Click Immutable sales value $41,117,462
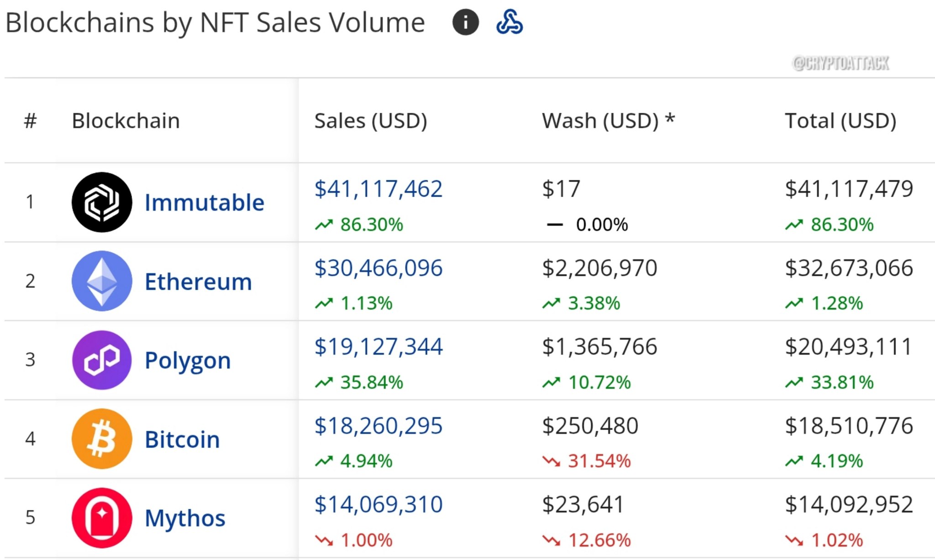 tap(378, 189)
